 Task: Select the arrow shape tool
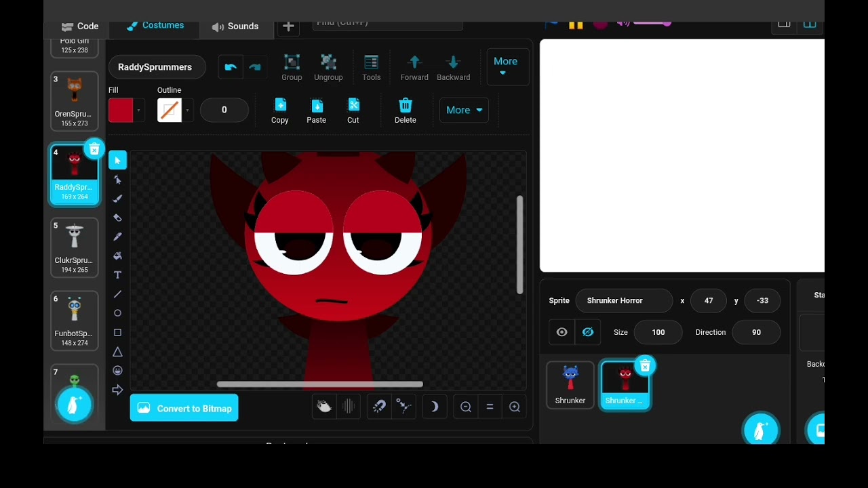117,390
